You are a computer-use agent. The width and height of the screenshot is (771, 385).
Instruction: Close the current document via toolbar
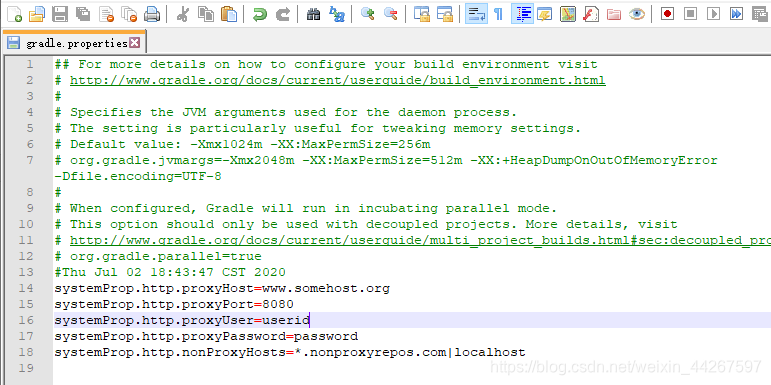106,14
